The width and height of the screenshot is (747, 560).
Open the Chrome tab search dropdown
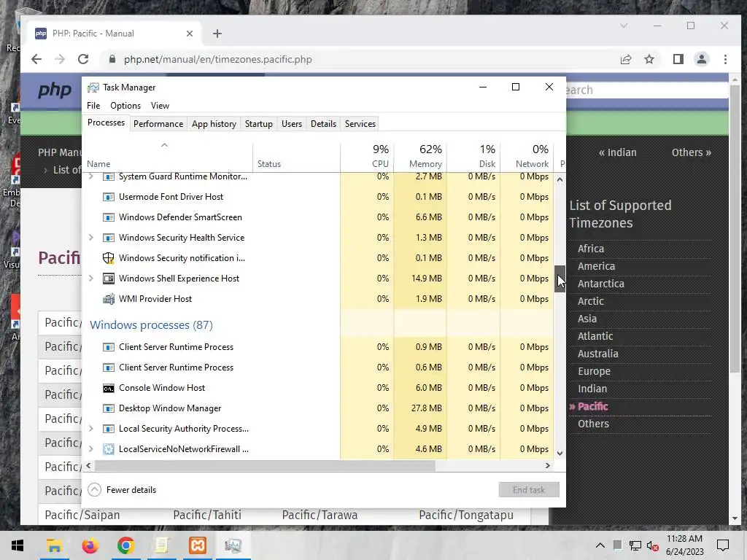[624, 26]
